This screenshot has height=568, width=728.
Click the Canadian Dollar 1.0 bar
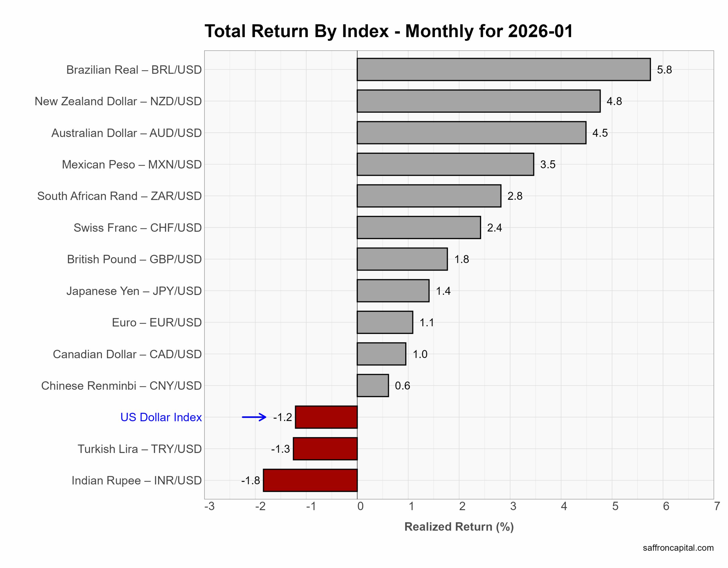click(x=381, y=354)
